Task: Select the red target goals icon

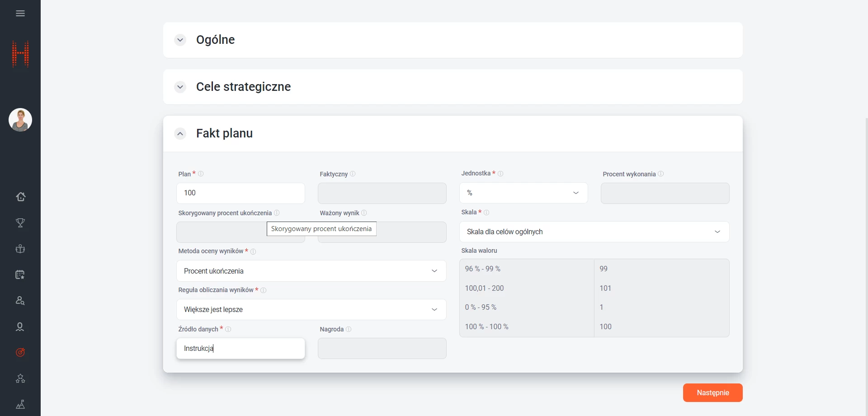Action: pyautogui.click(x=20, y=353)
